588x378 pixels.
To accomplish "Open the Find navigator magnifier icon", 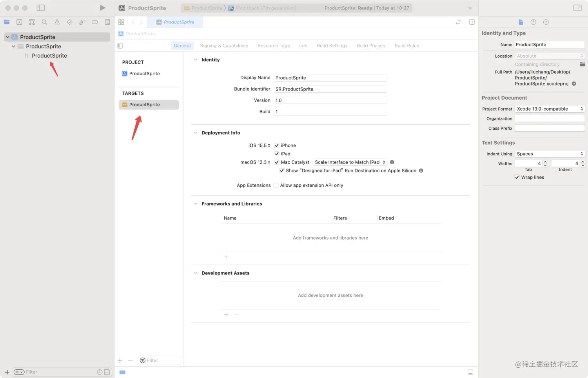I will [x=44, y=22].
